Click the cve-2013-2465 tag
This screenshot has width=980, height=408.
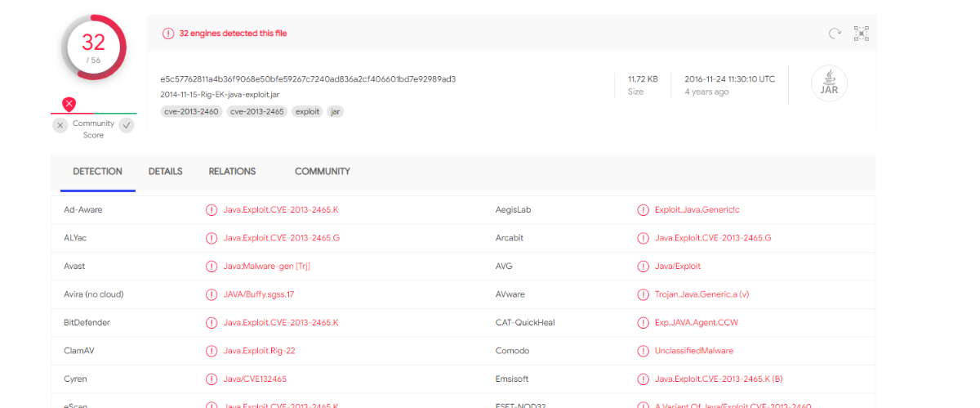click(256, 111)
